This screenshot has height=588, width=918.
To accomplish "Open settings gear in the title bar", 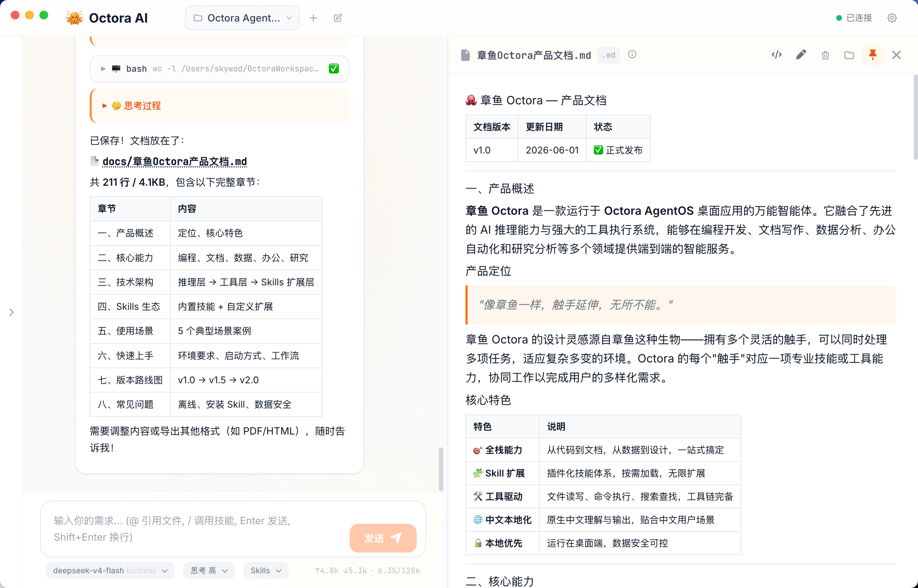I will pyautogui.click(x=892, y=18).
